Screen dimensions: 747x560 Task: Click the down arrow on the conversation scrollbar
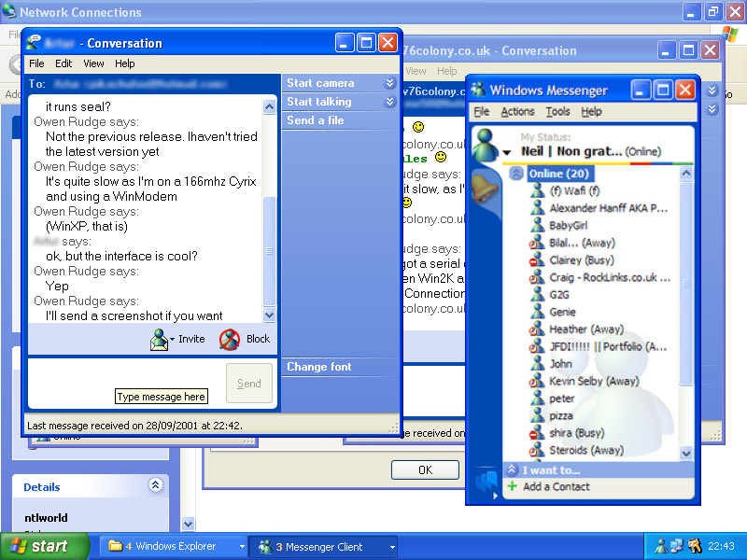[269, 316]
